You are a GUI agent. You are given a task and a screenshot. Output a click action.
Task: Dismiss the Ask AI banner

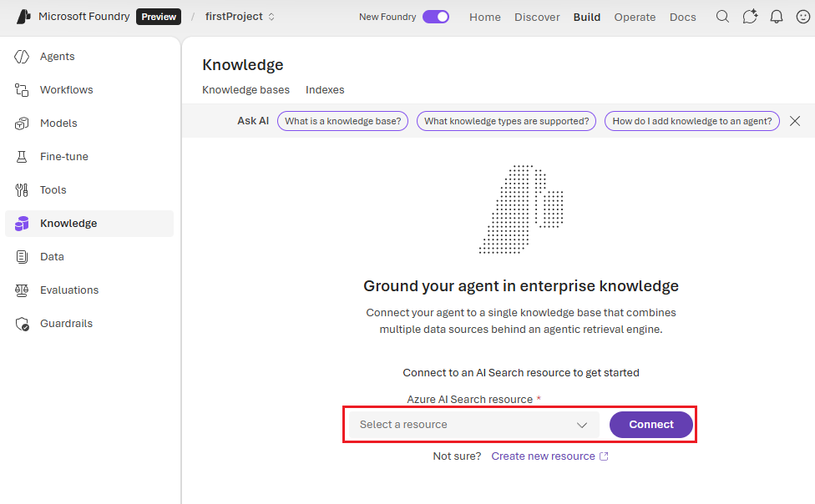click(x=794, y=120)
